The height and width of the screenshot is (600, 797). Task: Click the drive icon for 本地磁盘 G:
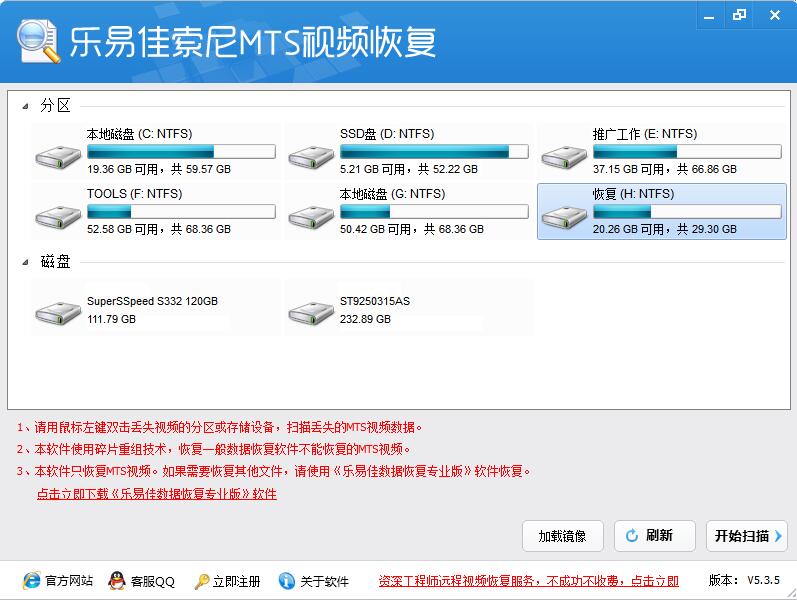tap(311, 217)
